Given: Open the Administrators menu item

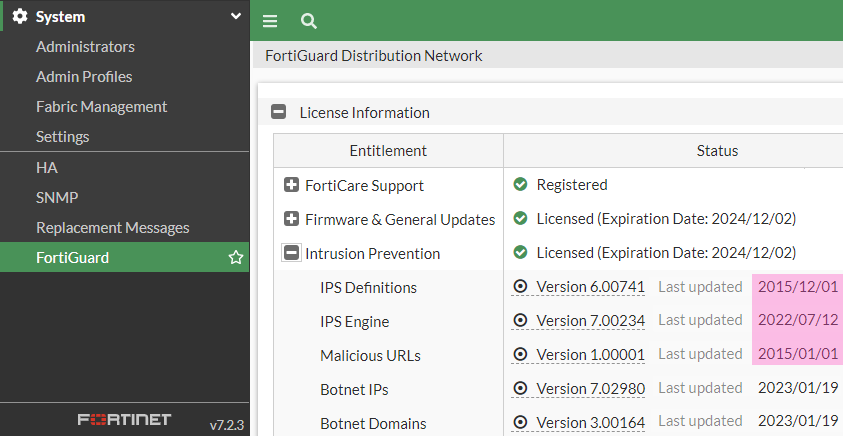Looking at the screenshot, I should coord(85,47).
